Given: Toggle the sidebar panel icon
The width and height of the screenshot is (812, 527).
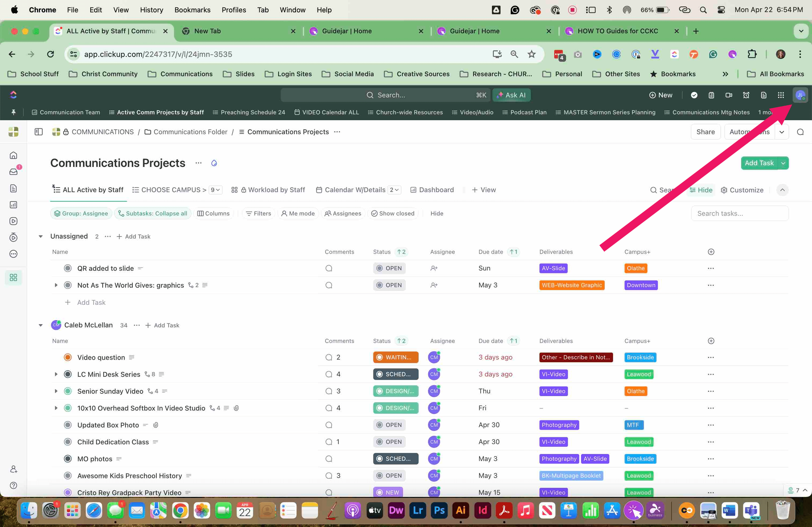Looking at the screenshot, I should point(39,131).
